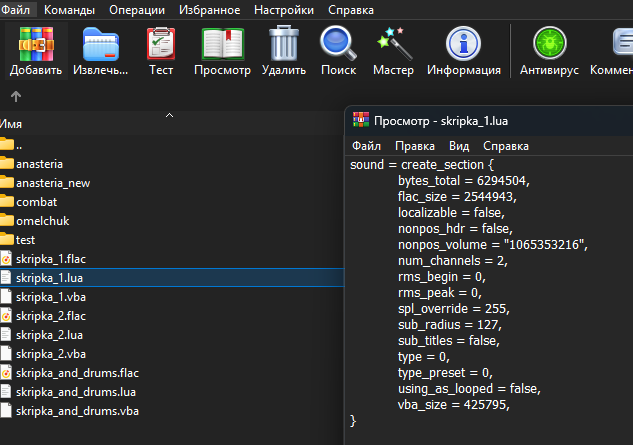Click the vba_size = 425795 line
The width and height of the screenshot is (633, 445).
click(454, 405)
